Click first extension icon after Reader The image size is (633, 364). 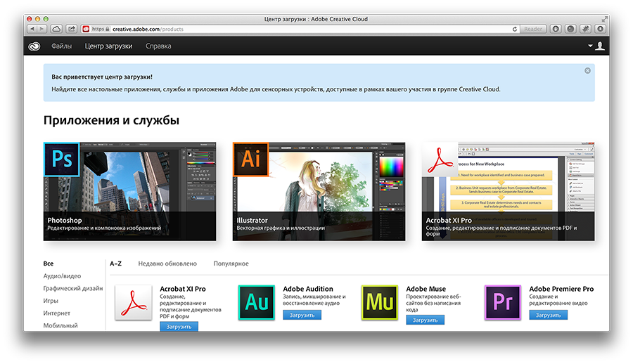tap(556, 29)
